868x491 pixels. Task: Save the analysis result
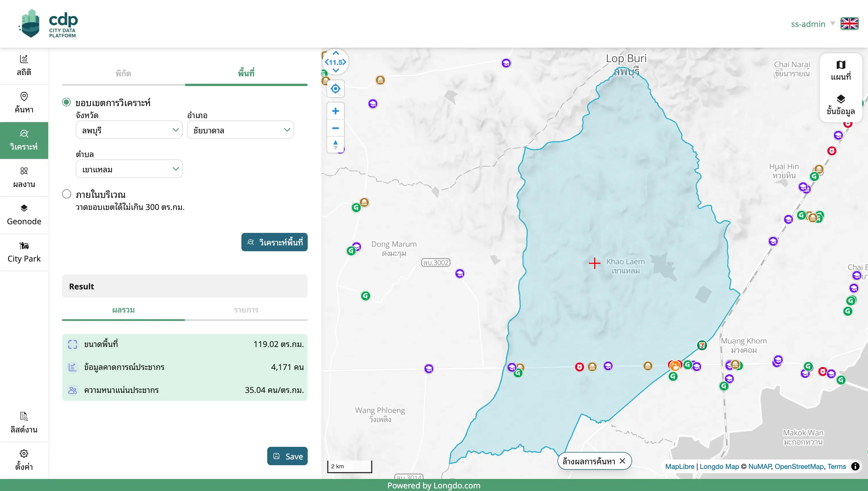click(x=287, y=456)
